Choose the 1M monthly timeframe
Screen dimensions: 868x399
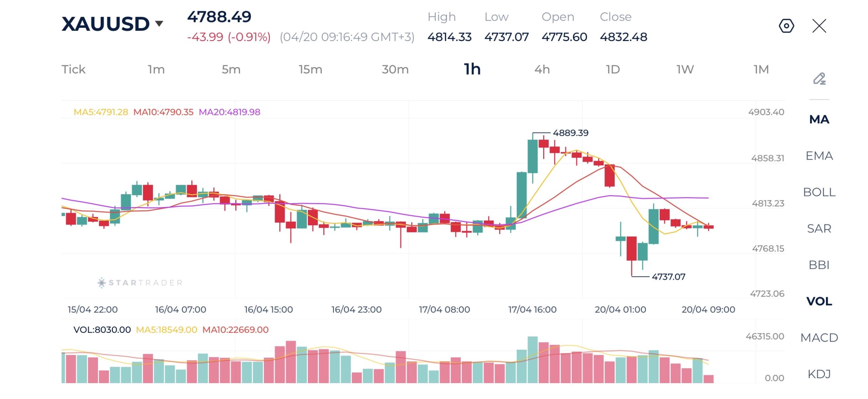761,69
